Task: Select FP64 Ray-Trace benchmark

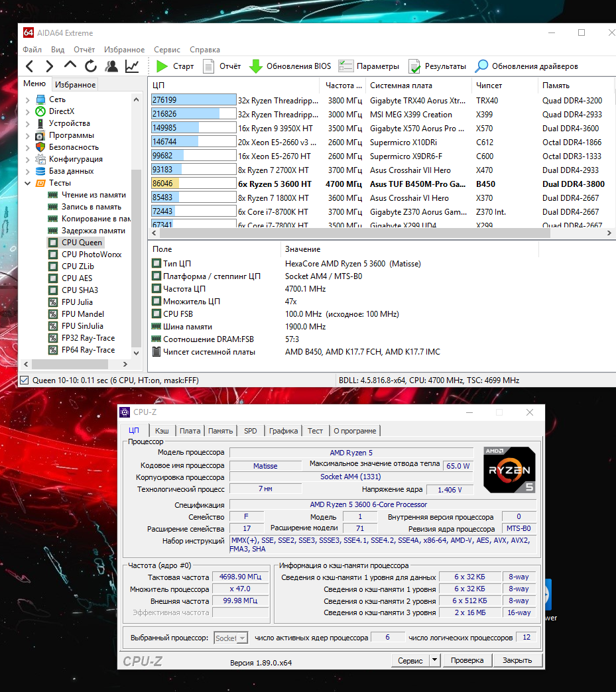Action: 82,349
